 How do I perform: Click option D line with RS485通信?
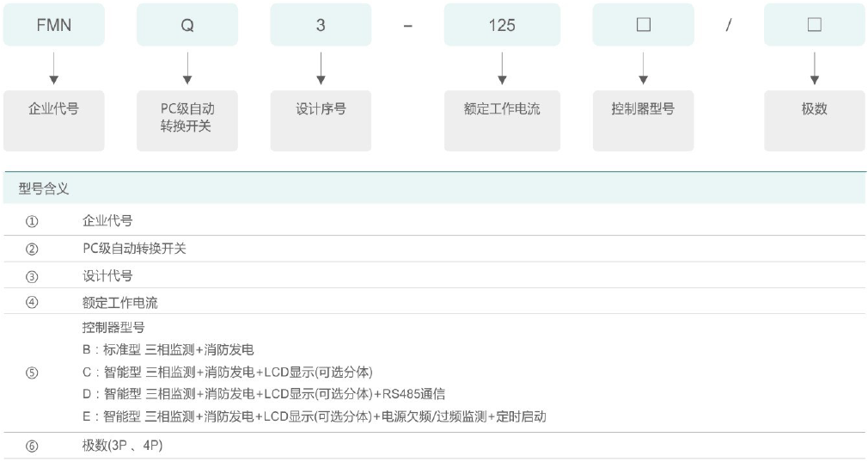(263, 394)
